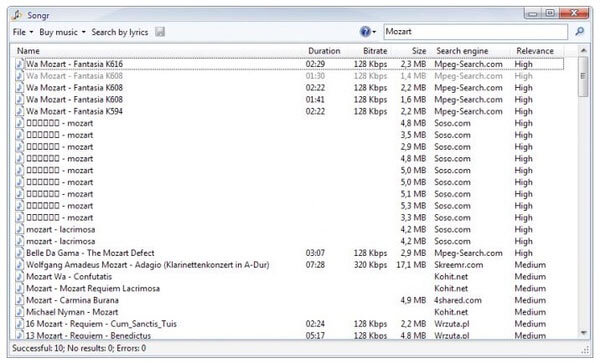Image resolution: width=600 pixels, height=363 pixels.
Task: Click the 4shared.com search engine cell
Action: tap(458, 301)
